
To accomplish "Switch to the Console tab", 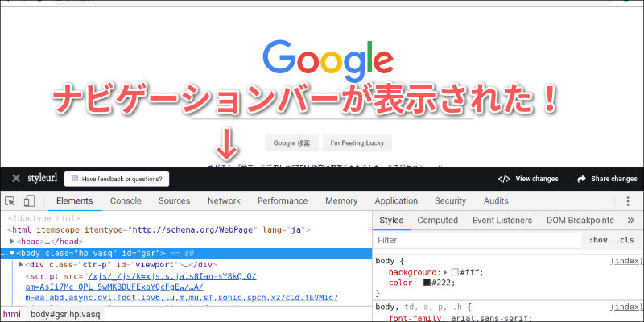I will [x=126, y=200].
